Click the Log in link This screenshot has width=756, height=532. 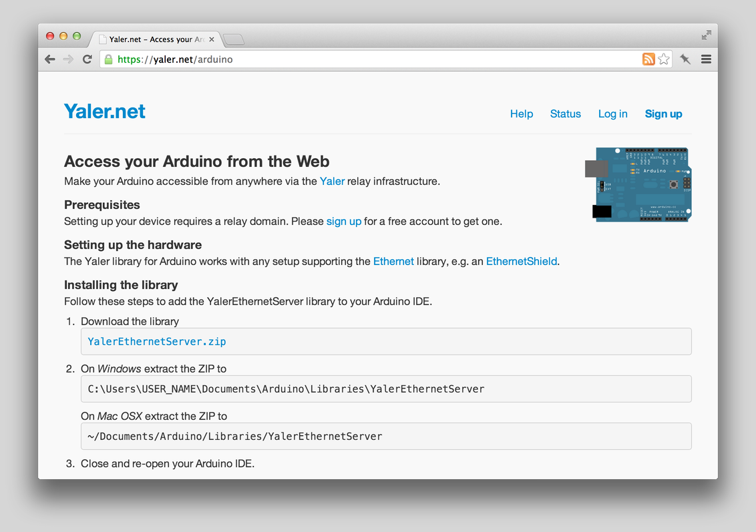(613, 113)
